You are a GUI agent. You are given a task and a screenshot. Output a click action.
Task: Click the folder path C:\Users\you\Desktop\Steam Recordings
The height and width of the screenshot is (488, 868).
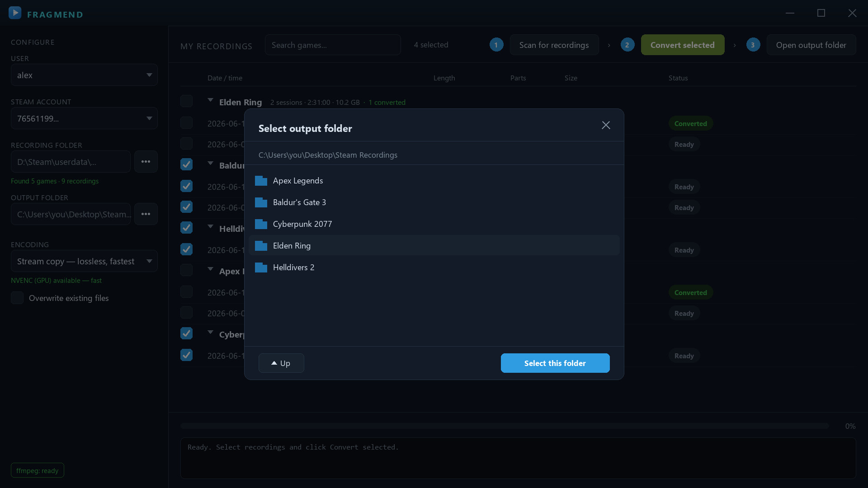point(328,155)
